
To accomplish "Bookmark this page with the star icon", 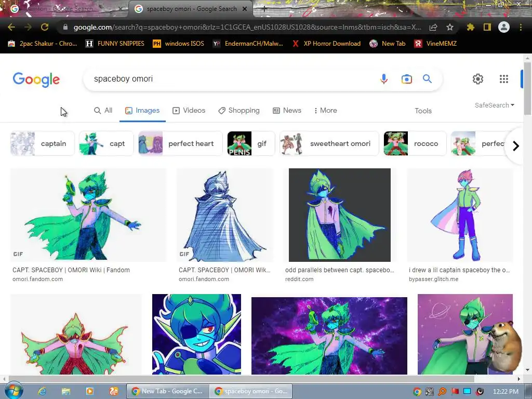I will point(450,27).
